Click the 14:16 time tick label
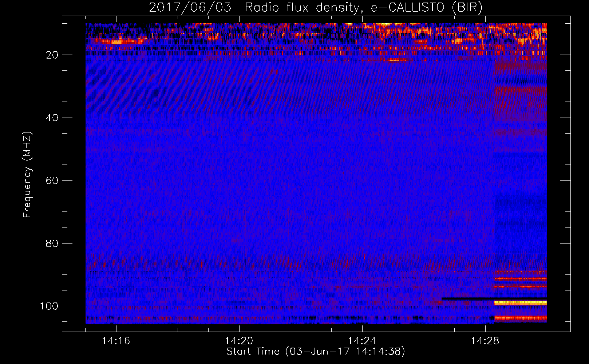The height and width of the screenshot is (364, 589). (x=116, y=341)
